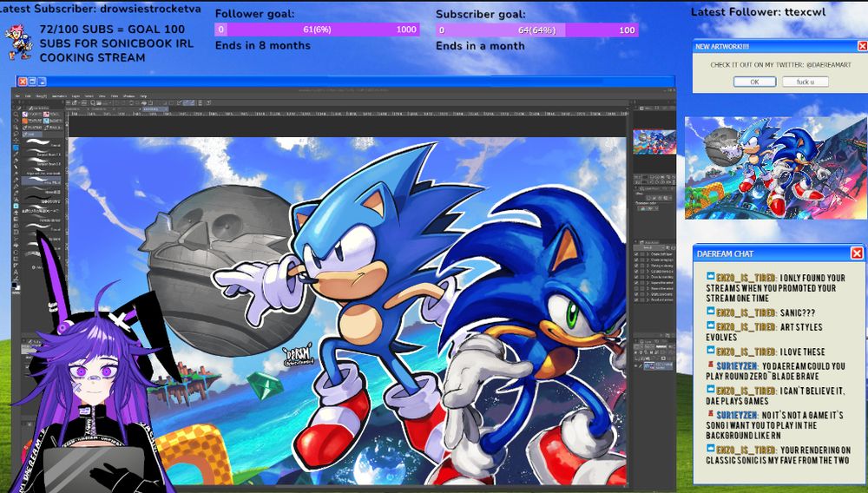The width and height of the screenshot is (868, 493).
Task: Open the pink sub tool group icon
Action: coord(47,114)
